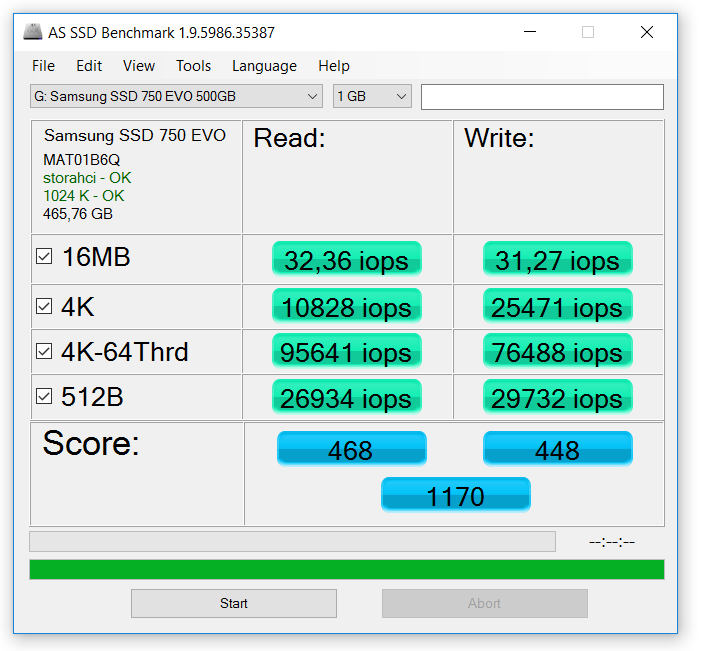This screenshot has width=701, height=651.
Task: Click the read score 468
Action: click(x=351, y=449)
